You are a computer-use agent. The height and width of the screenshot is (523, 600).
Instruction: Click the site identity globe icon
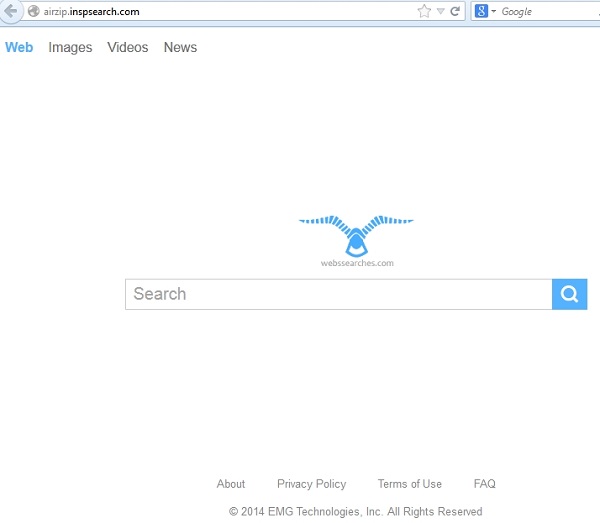(x=33, y=12)
